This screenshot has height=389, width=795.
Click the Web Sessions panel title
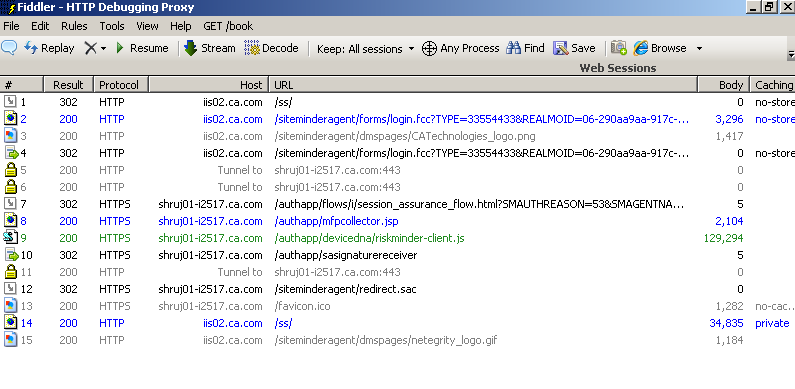618,68
